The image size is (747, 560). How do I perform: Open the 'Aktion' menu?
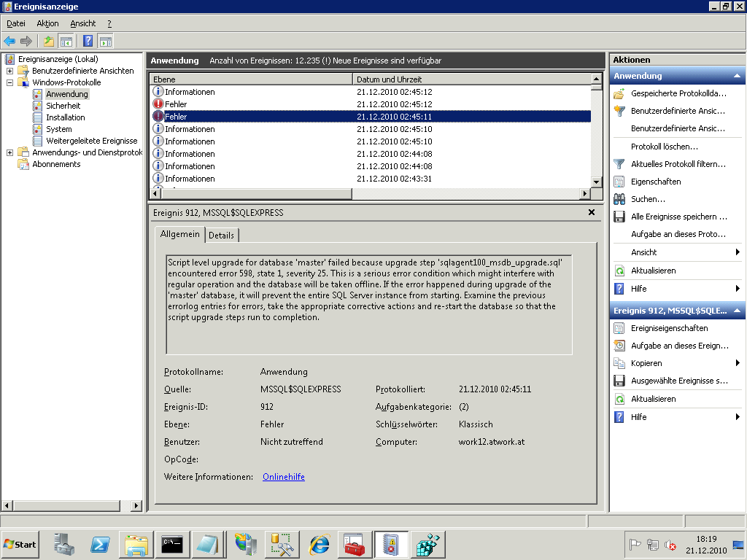point(47,23)
